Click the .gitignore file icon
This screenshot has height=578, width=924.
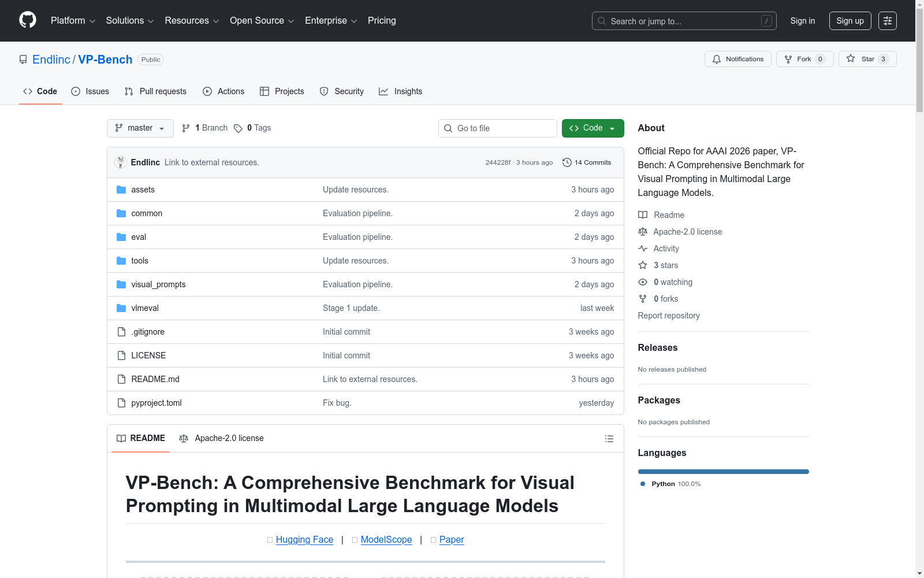point(121,332)
